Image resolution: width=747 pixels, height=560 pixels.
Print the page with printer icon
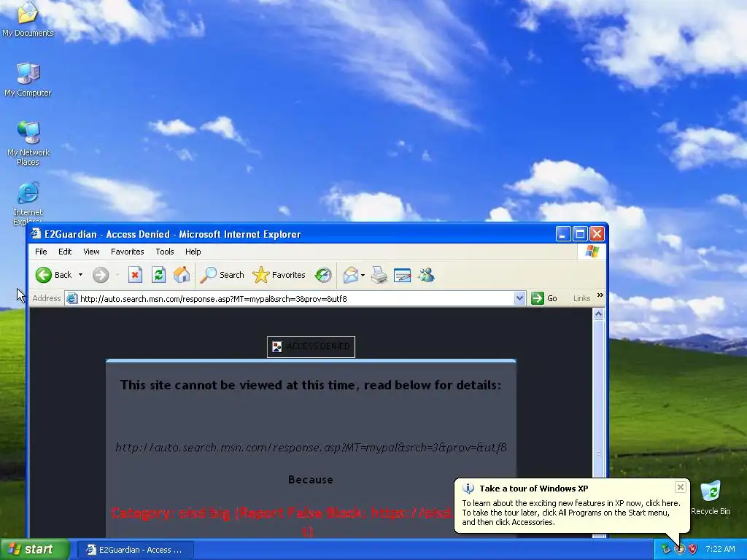[x=379, y=275]
